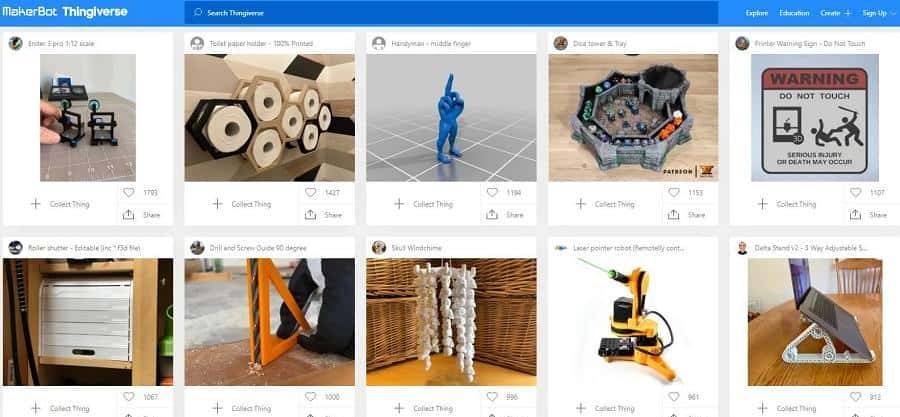Viewport: 900px width, 417px height.
Task: Share the Dice tower & Tray thing
Action: point(686,215)
